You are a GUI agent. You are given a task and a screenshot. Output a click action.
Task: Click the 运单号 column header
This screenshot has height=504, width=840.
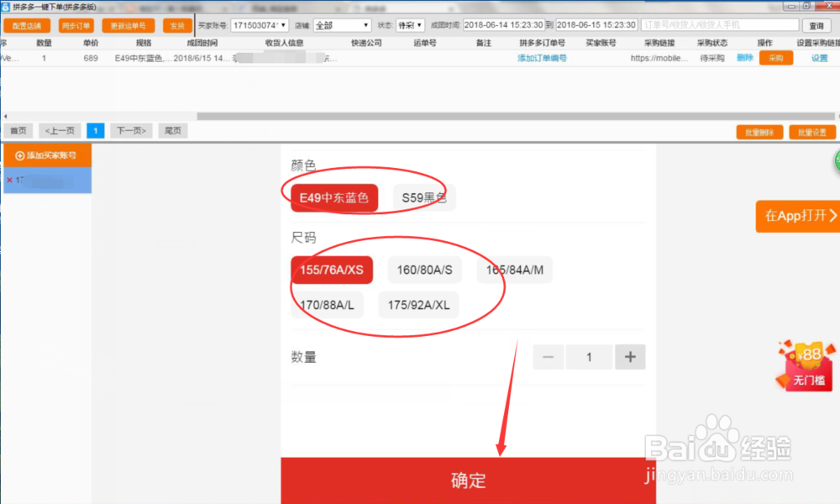point(424,43)
